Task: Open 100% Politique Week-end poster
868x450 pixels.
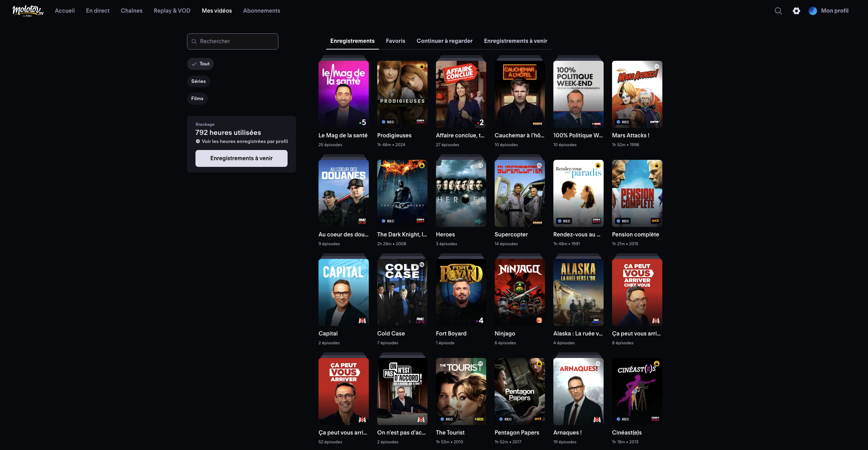Action: [578, 94]
